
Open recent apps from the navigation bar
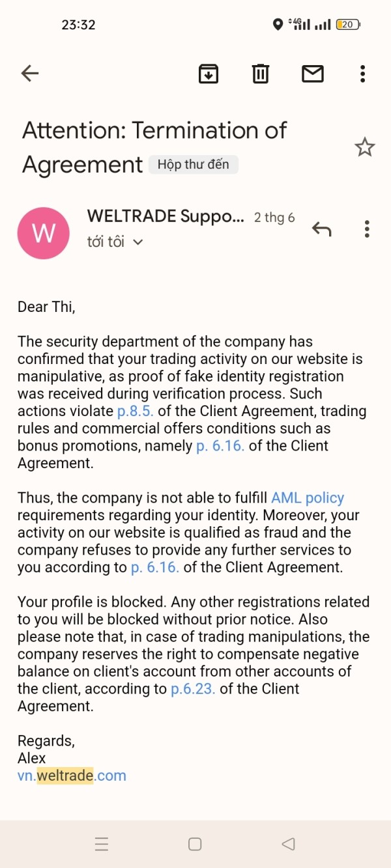point(102,845)
